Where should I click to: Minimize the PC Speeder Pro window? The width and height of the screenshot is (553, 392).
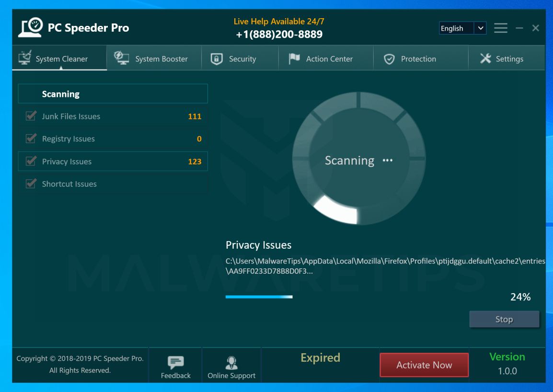click(519, 28)
